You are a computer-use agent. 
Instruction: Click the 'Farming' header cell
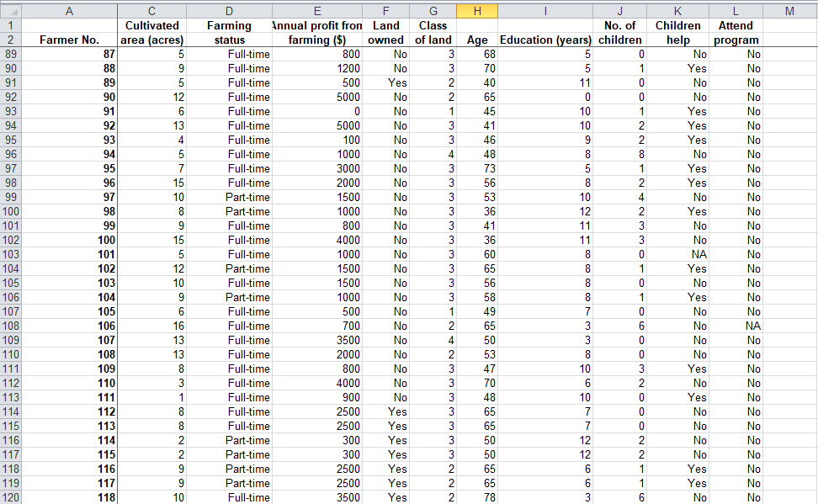(229, 25)
